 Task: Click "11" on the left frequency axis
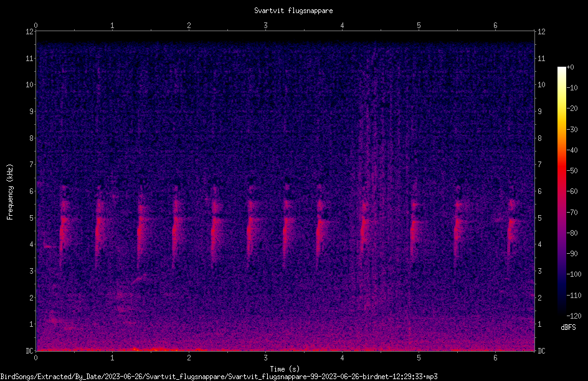(29, 59)
